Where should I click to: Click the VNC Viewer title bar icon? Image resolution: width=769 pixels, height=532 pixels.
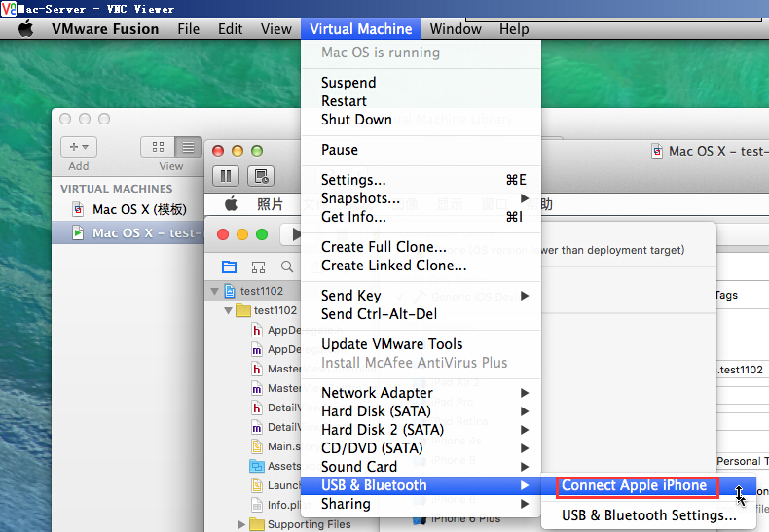(x=9, y=9)
